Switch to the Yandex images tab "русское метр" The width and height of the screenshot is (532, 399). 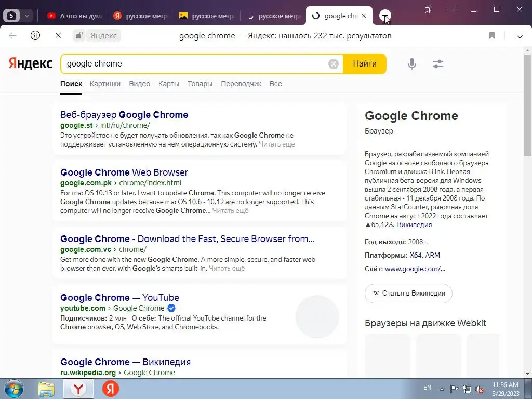click(x=207, y=16)
